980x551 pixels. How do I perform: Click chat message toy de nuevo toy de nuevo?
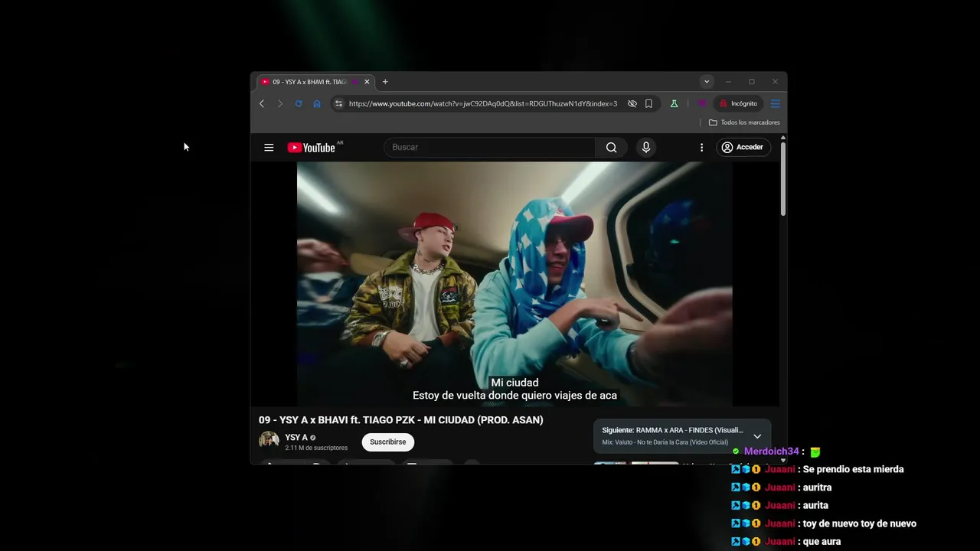pyautogui.click(x=860, y=523)
